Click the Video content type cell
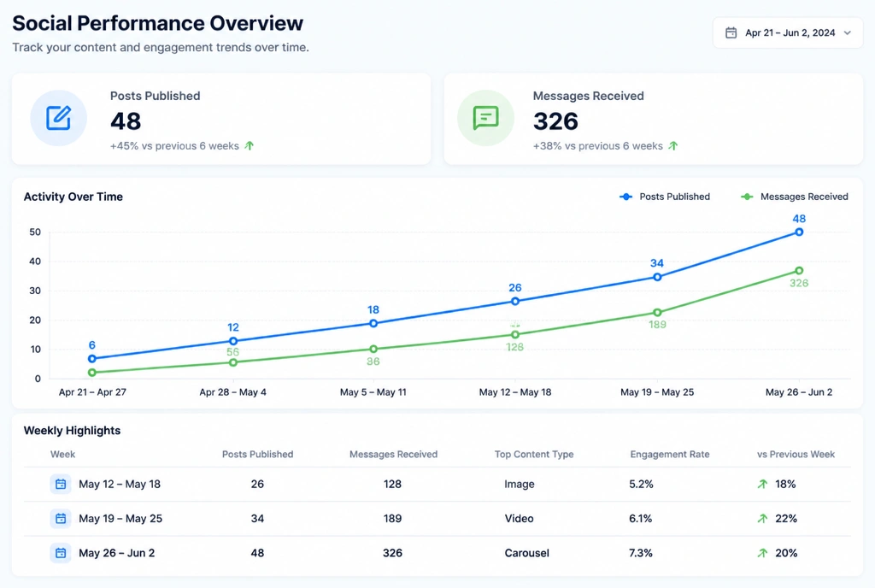Image resolution: width=875 pixels, height=588 pixels. click(519, 518)
